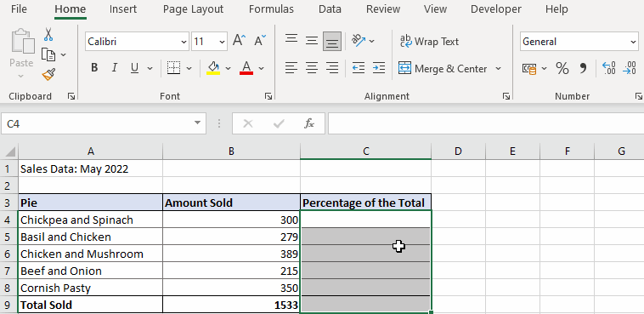
Task: Toggle Underline formatting
Action: pyautogui.click(x=134, y=68)
